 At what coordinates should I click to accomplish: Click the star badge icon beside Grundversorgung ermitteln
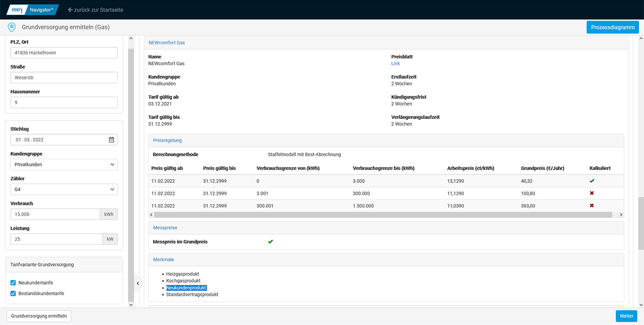click(x=12, y=27)
